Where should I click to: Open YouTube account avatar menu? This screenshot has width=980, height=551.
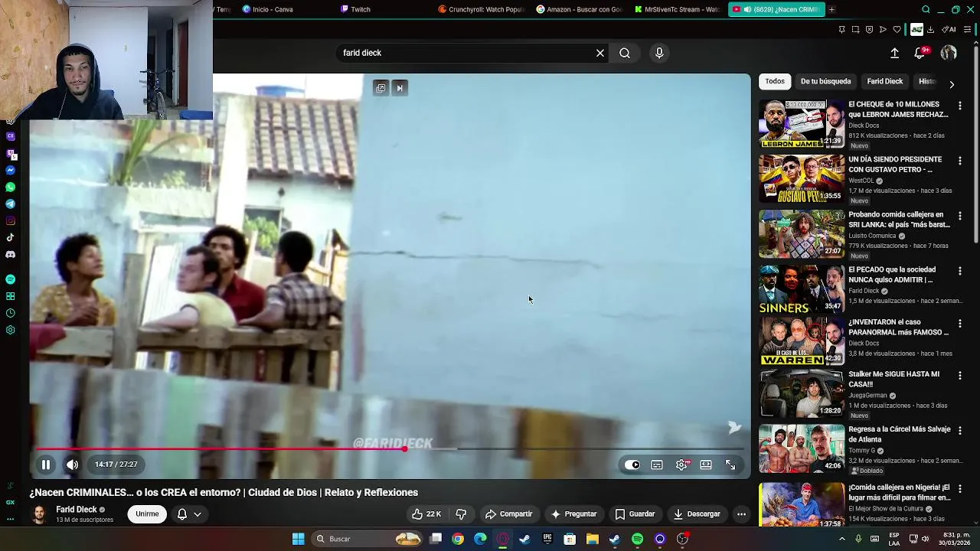pos(949,53)
